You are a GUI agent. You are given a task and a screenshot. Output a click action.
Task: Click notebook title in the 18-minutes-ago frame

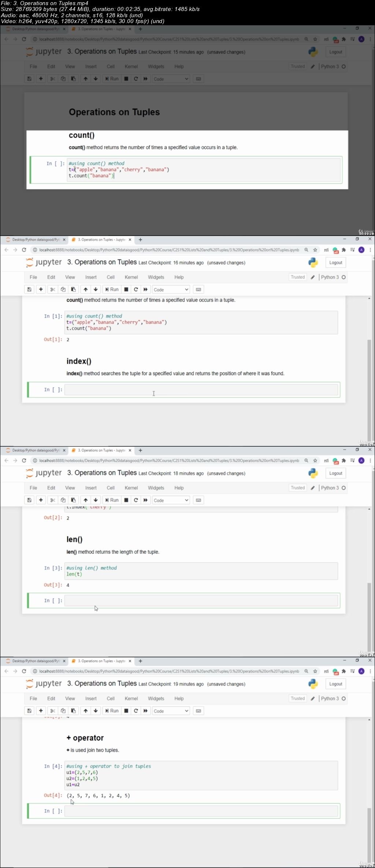pyautogui.click(x=102, y=473)
